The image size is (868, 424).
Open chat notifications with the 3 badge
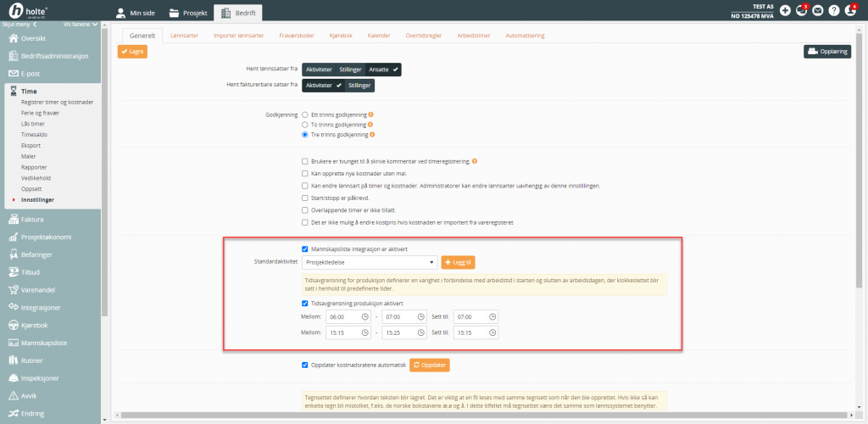pos(801,11)
